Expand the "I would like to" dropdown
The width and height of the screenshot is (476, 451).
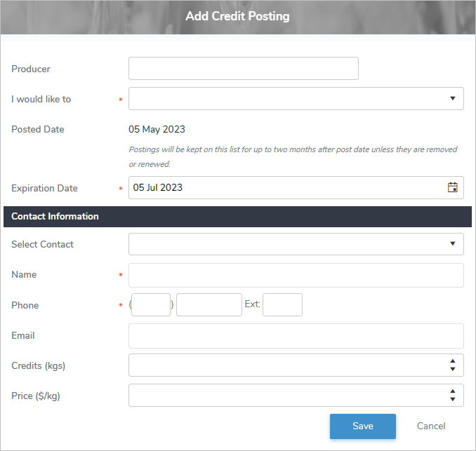click(x=452, y=99)
